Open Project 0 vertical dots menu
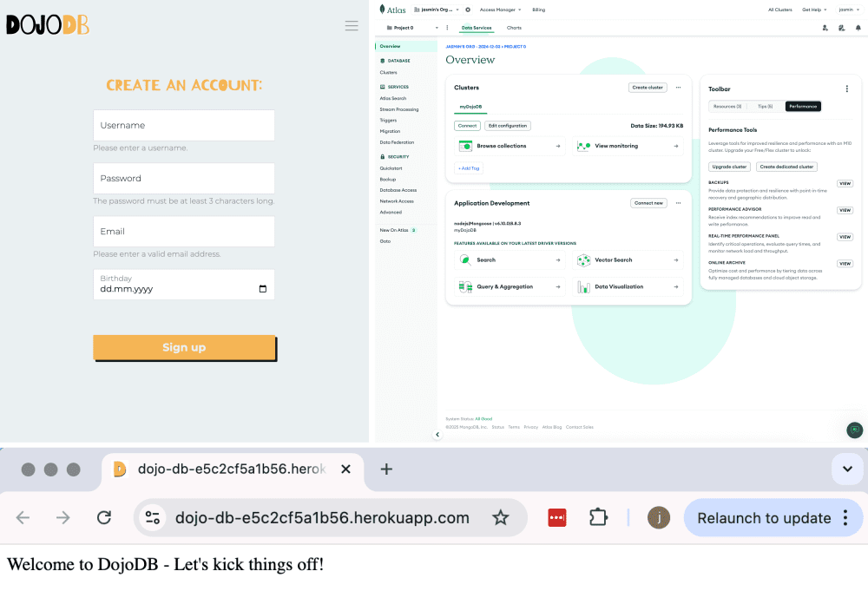868x591 pixels. tap(447, 27)
